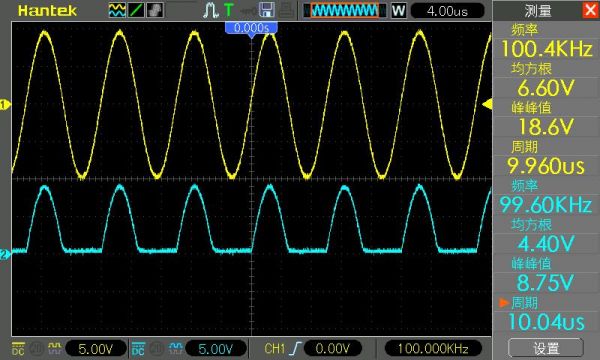
Task: Toggle the CH1 bandwidth limit icon
Action: click(37, 349)
